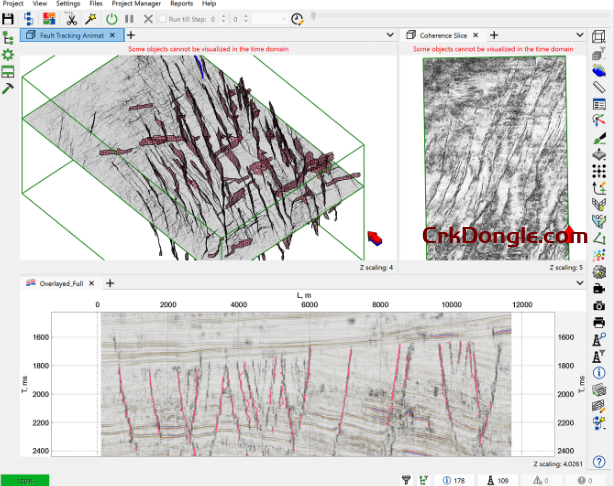Close the Fault Tracking Animat tab
Image resolution: width=614 pixels, height=486 pixels.
coord(113,35)
